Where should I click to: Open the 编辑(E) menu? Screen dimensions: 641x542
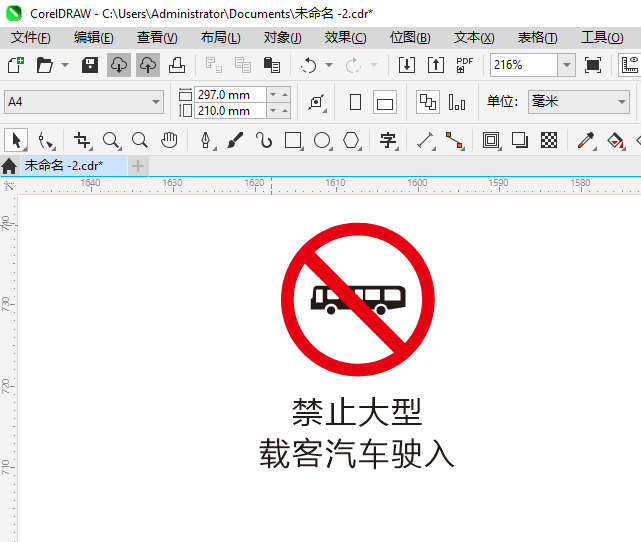pos(94,38)
